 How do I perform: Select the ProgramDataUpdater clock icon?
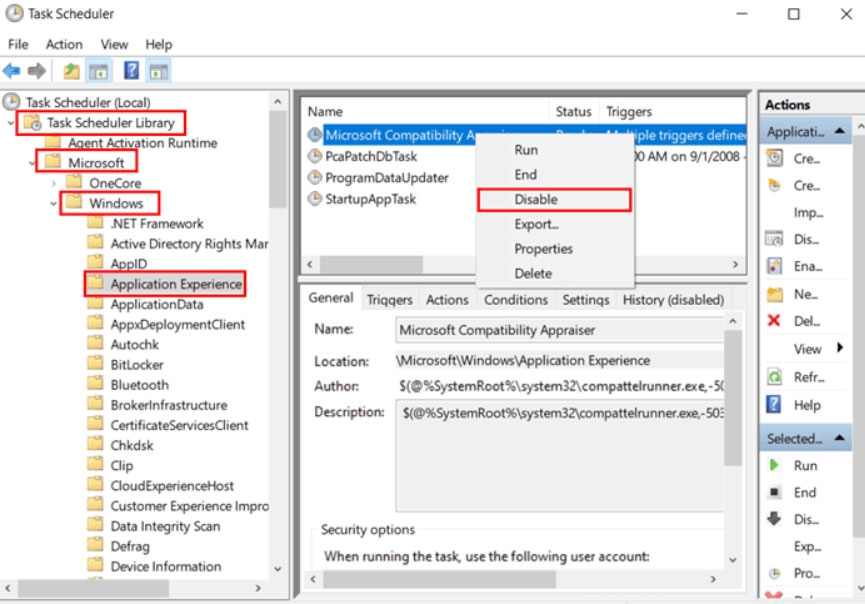314,177
